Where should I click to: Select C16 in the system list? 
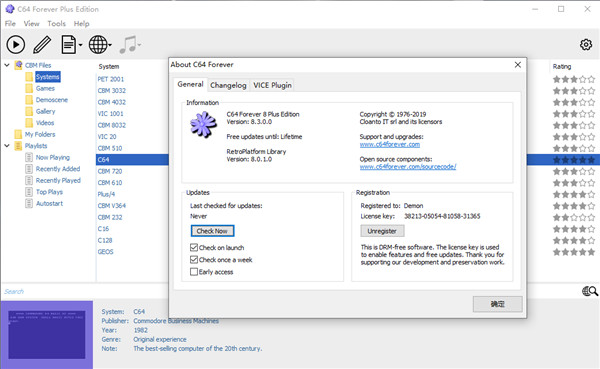103,229
